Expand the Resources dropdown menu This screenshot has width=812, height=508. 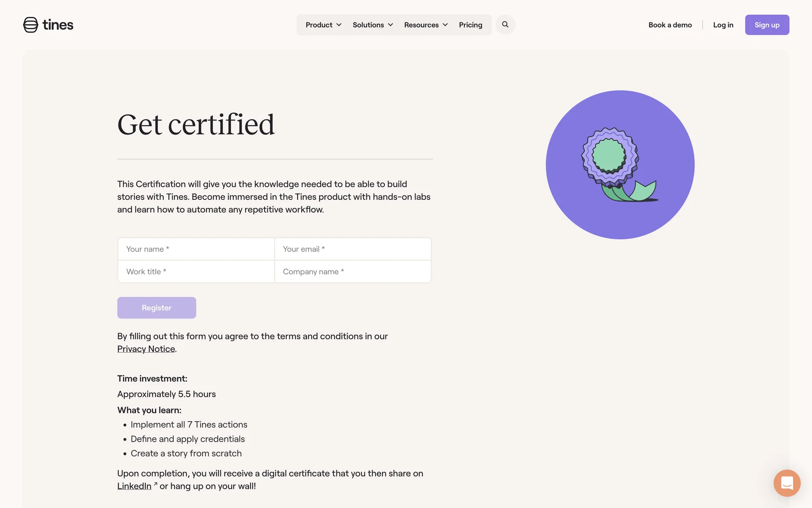[x=425, y=25]
